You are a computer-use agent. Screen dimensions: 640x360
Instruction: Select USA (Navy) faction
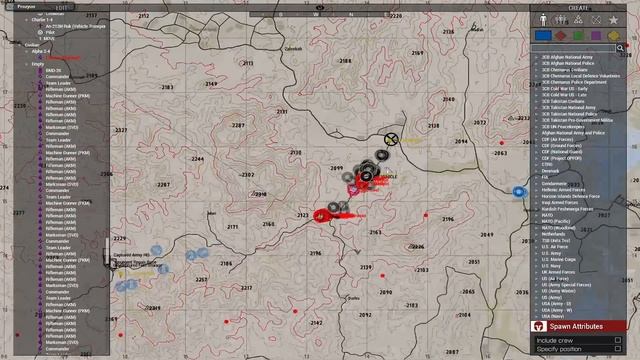click(x=553, y=316)
